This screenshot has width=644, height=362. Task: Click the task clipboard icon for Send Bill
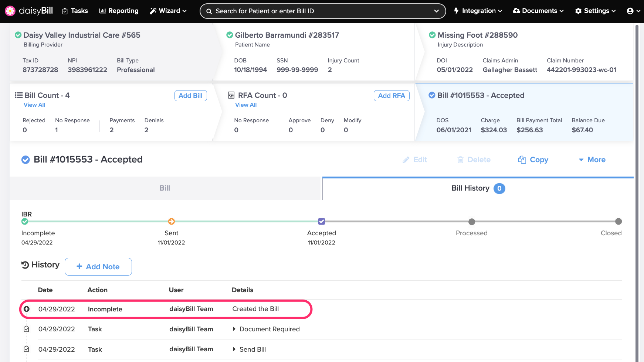(26, 349)
